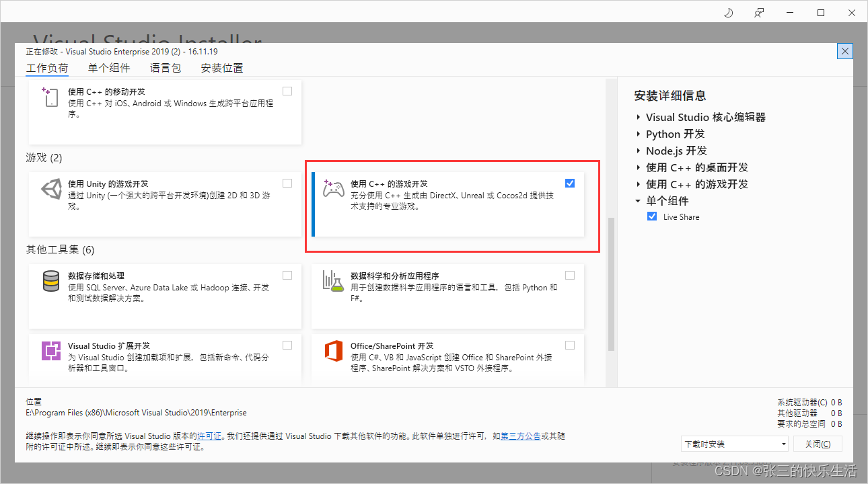Expand Node.js 开发 install details
Viewport: 868px width, 484px height.
click(x=638, y=151)
